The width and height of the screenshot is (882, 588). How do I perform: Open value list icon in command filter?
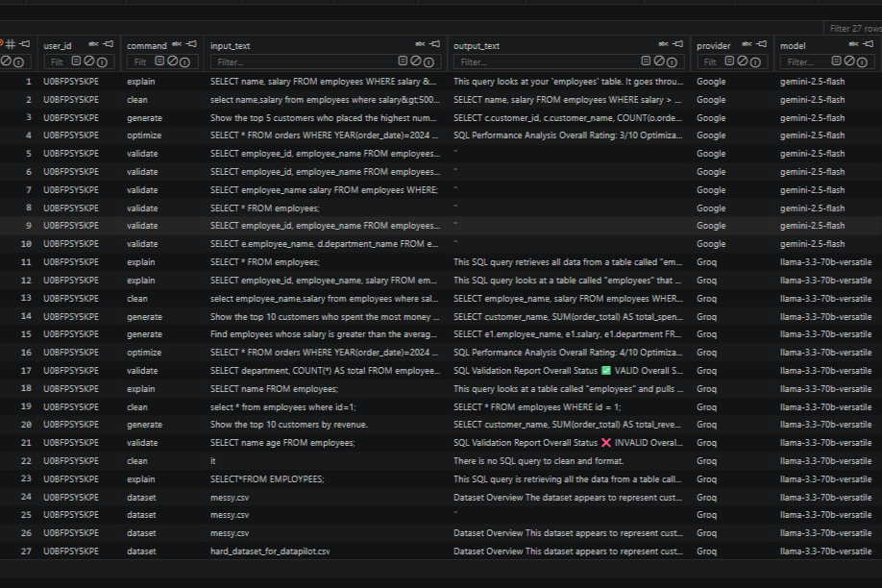click(159, 61)
